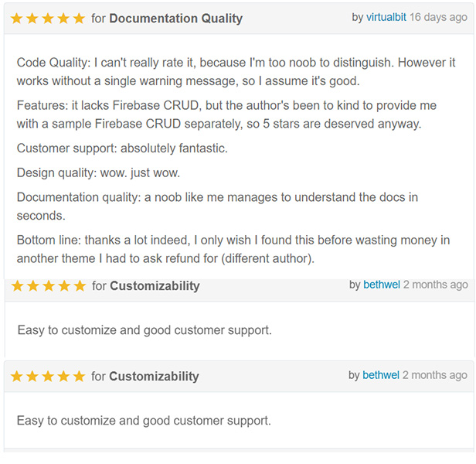Viewport: 476px width, 464px height.
Task: Click the Design quality: wow. just wow. line
Action: click(98, 173)
